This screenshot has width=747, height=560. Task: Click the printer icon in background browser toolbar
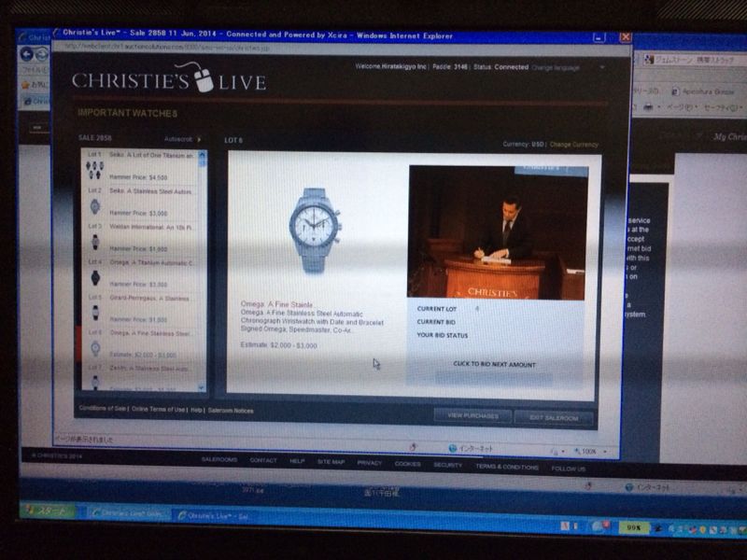pyautogui.click(x=648, y=107)
